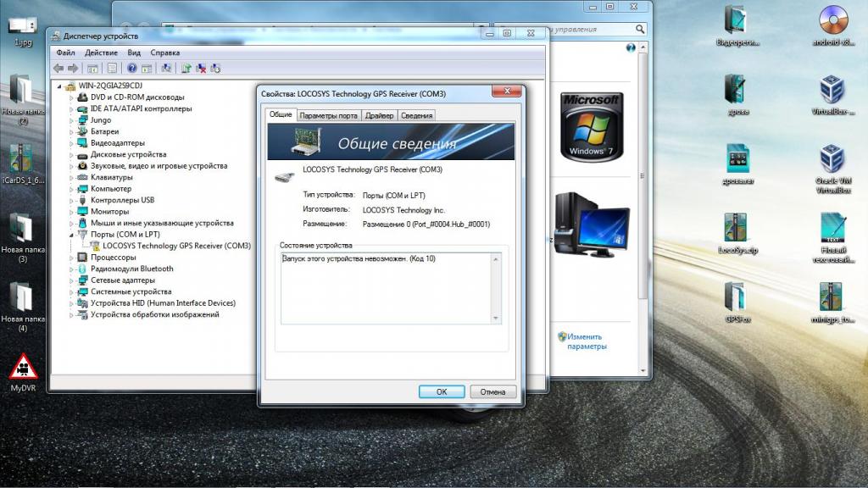
Task: Click the Update driver toolbar icon
Action: (186, 68)
